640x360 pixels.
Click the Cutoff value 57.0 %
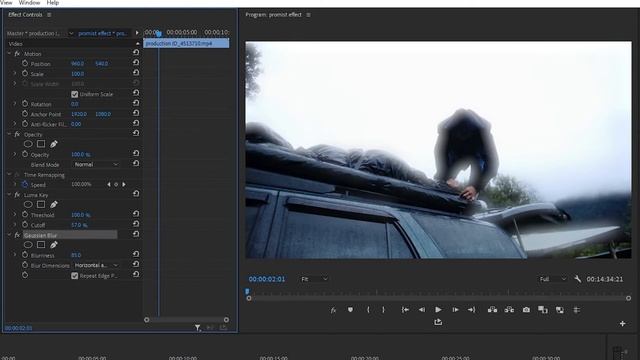(79, 225)
